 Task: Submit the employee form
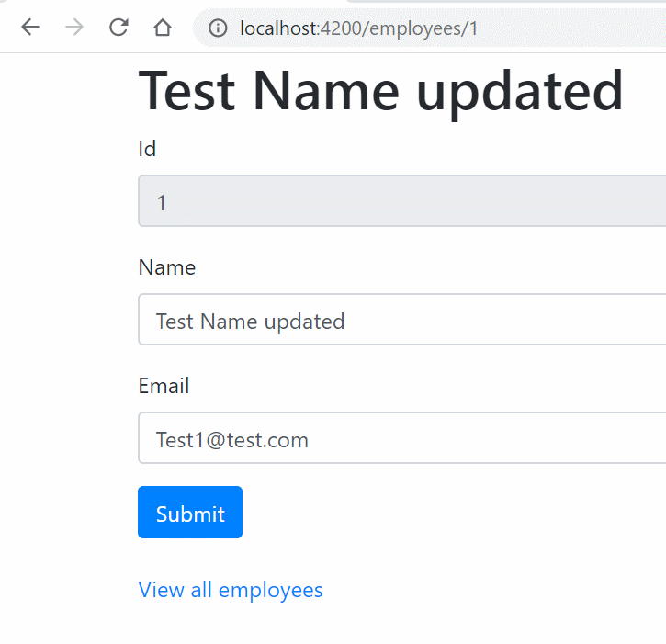tap(190, 513)
